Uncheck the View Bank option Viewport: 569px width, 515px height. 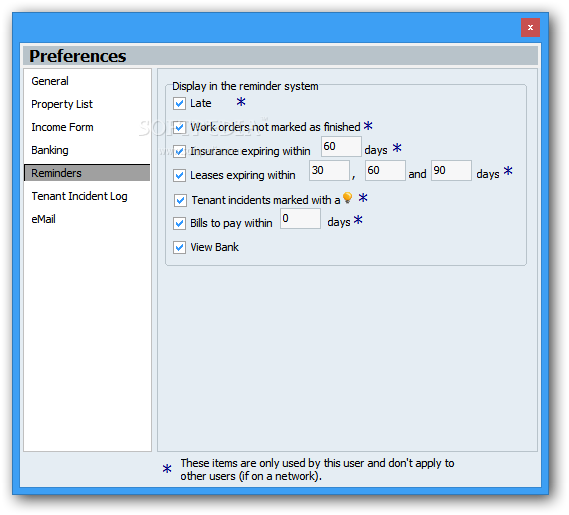(x=179, y=247)
